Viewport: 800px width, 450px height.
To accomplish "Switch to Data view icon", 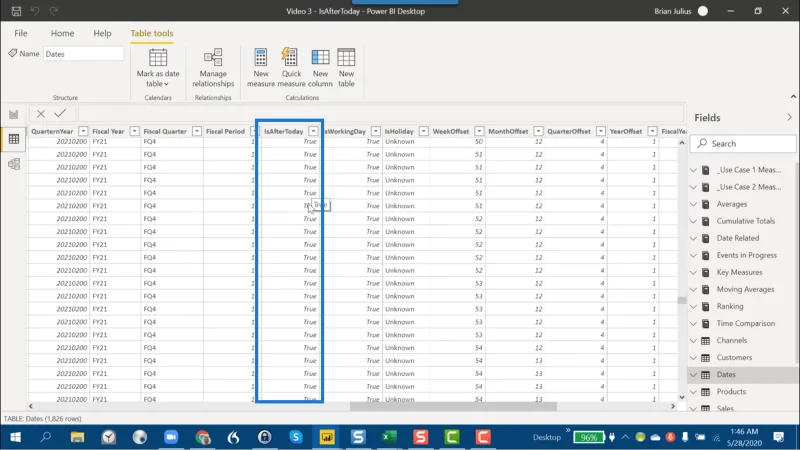I will [x=14, y=139].
